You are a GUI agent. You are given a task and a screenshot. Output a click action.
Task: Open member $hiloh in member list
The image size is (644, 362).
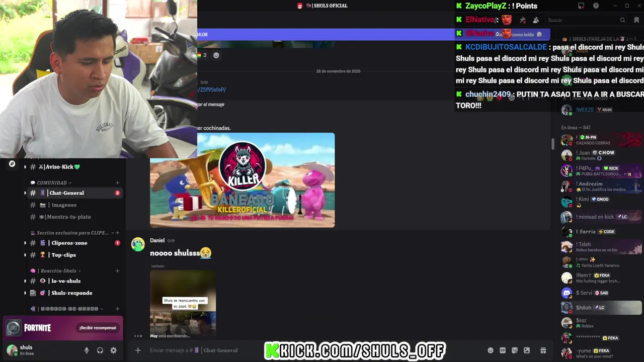click(x=602, y=308)
